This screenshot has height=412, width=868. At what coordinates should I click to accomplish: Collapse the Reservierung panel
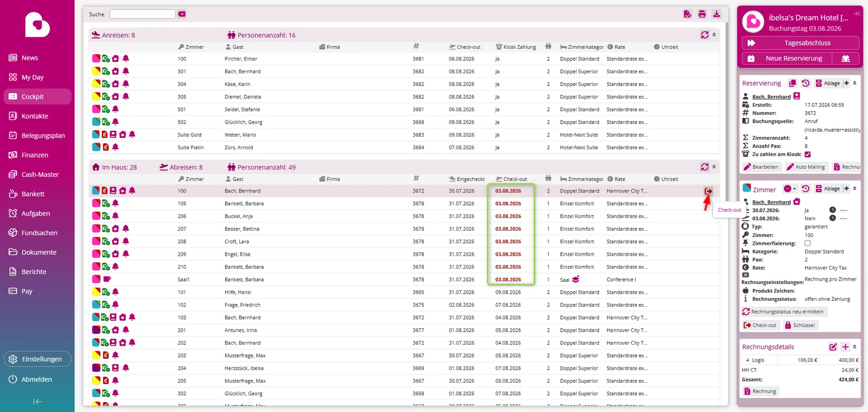click(855, 83)
